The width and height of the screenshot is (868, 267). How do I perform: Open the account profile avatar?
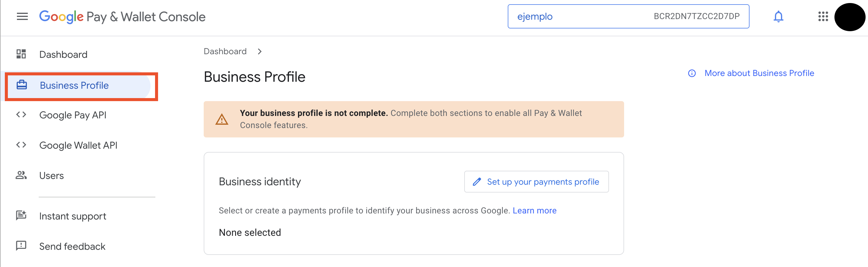[x=850, y=17]
